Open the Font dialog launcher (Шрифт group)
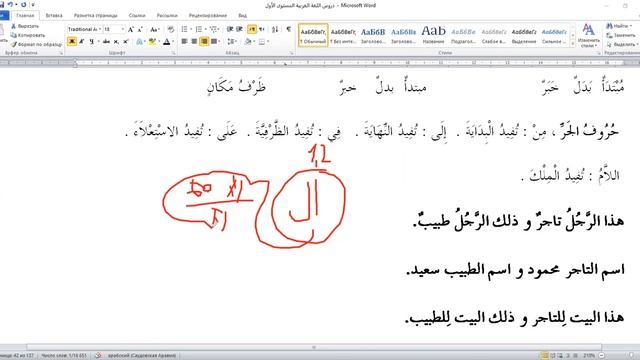The height and width of the screenshot is (360, 640). (173, 53)
